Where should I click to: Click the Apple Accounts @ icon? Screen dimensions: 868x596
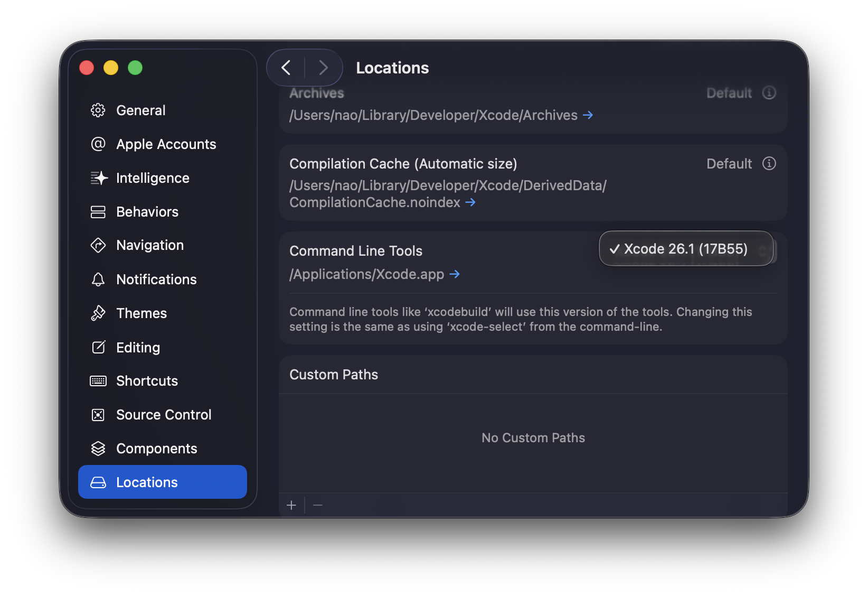point(98,144)
